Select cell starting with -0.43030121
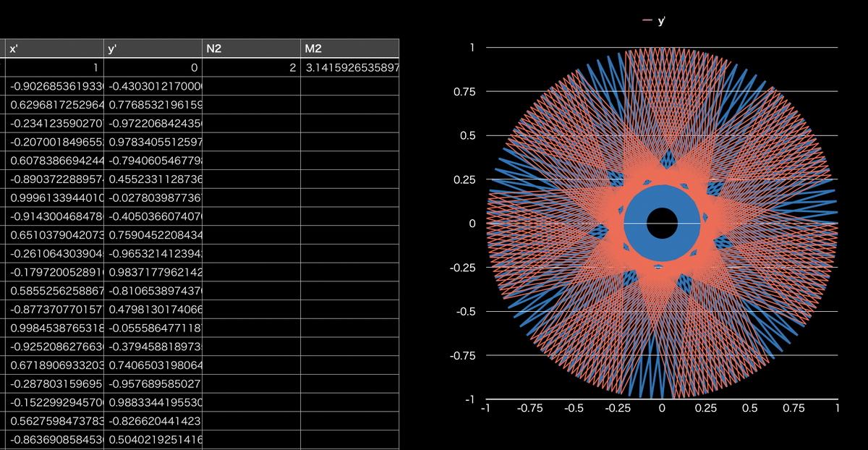The width and height of the screenshot is (868, 450). [153, 86]
